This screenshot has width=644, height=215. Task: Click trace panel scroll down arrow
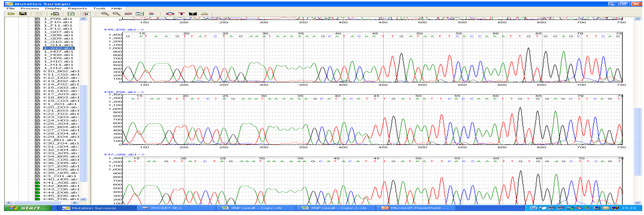637,202
